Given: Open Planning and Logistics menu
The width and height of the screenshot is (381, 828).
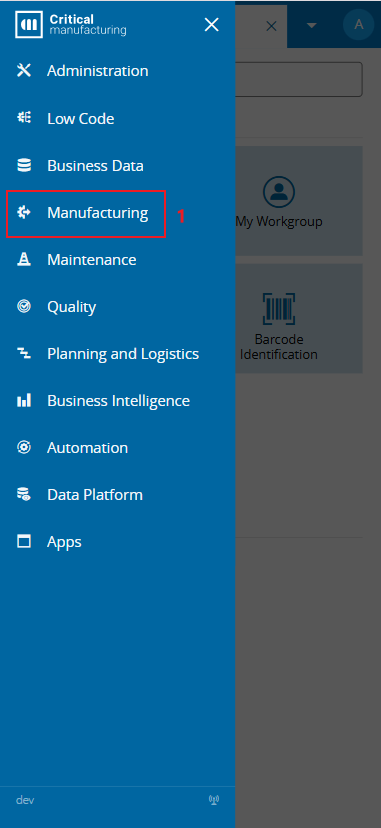Looking at the screenshot, I should pos(123,353).
